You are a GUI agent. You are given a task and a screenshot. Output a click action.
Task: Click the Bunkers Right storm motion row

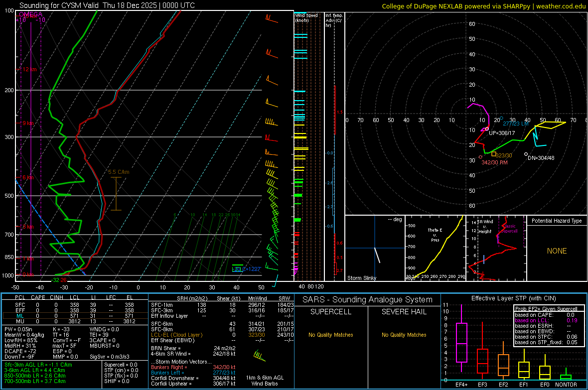point(193,367)
